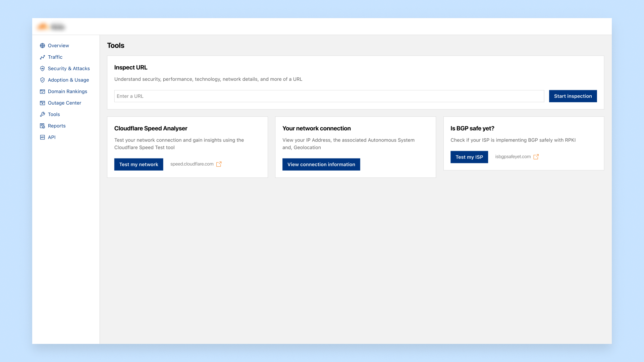Navigate to the Reports page
644x362 pixels.
[x=57, y=126]
